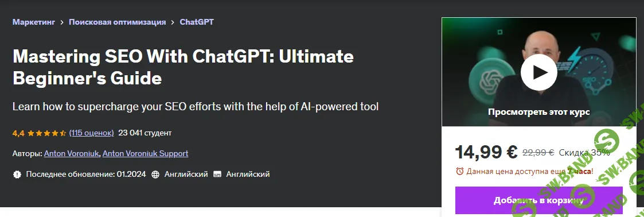This screenshot has width=644, height=217.
Task: Go to Поисковая оптимизация breadcrumb
Action: pyautogui.click(x=118, y=22)
